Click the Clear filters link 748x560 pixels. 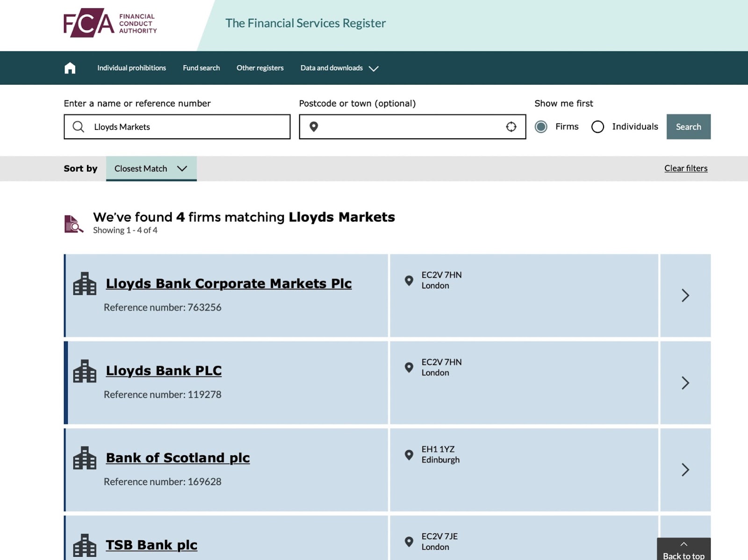pyautogui.click(x=686, y=168)
